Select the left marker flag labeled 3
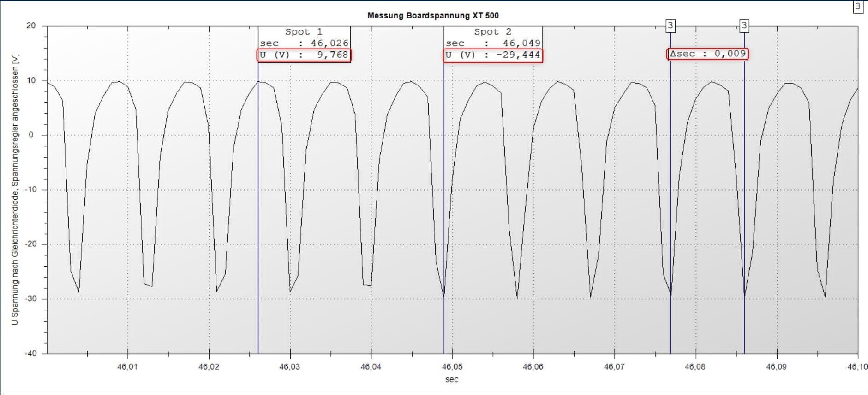Viewport: 868px width, 395px height. [x=670, y=26]
